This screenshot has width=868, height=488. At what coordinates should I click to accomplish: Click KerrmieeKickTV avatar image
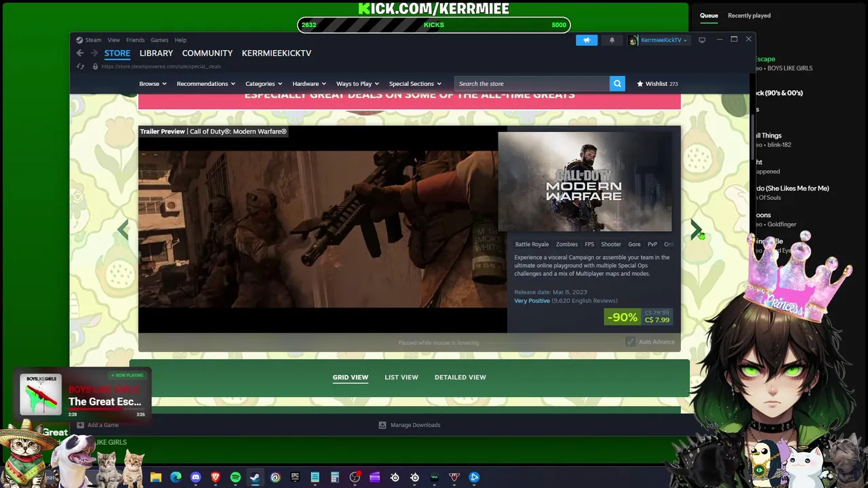(x=633, y=40)
